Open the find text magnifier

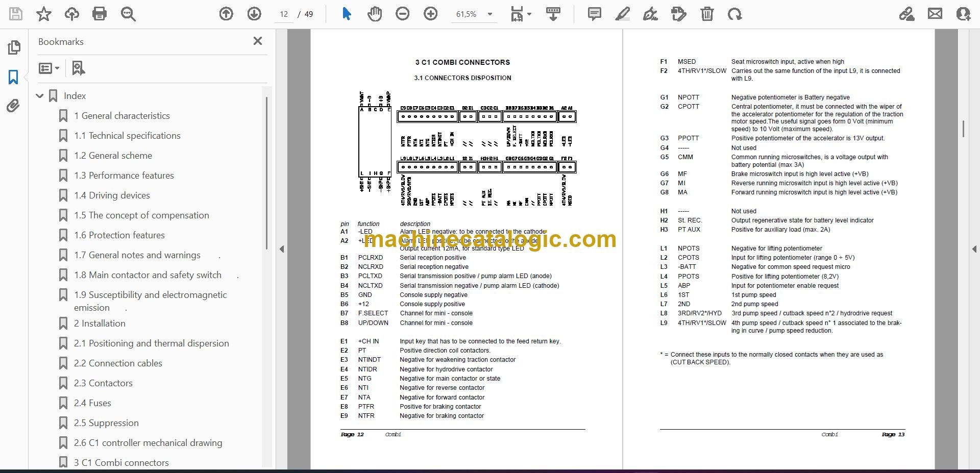tap(128, 14)
